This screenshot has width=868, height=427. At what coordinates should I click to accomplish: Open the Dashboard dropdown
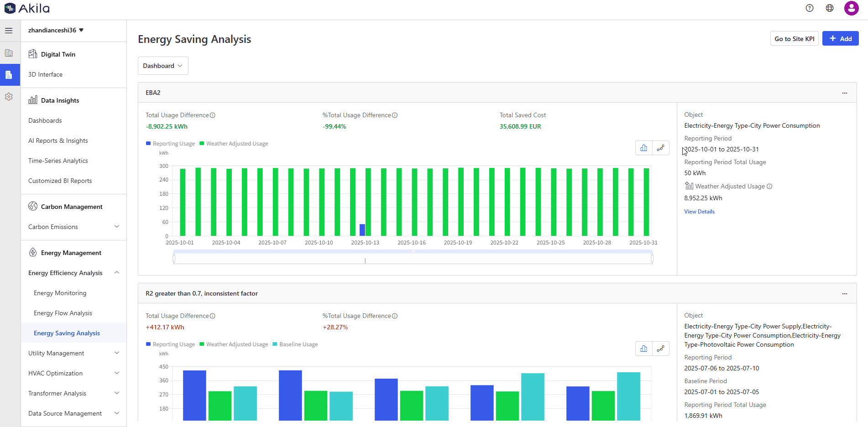[162, 66]
